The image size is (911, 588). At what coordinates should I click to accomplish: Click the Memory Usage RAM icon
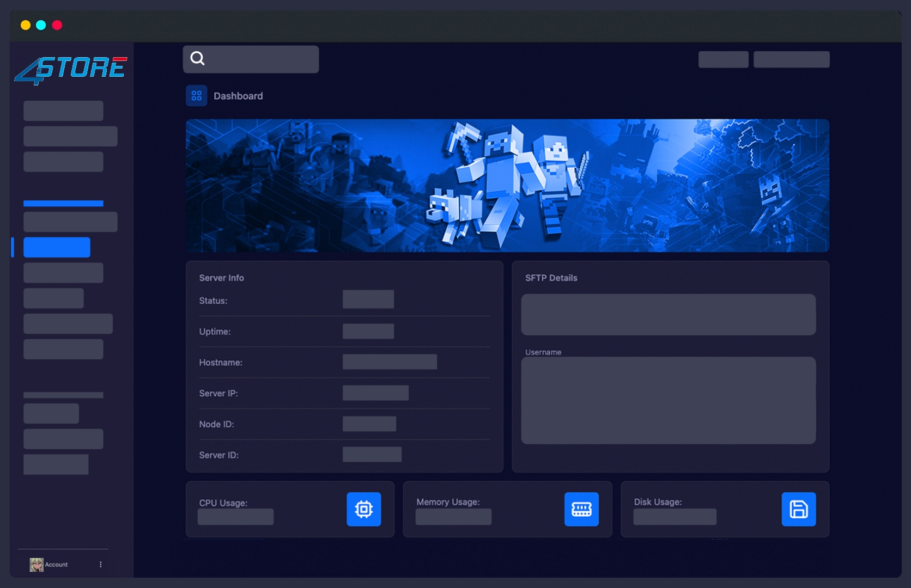pos(581,509)
